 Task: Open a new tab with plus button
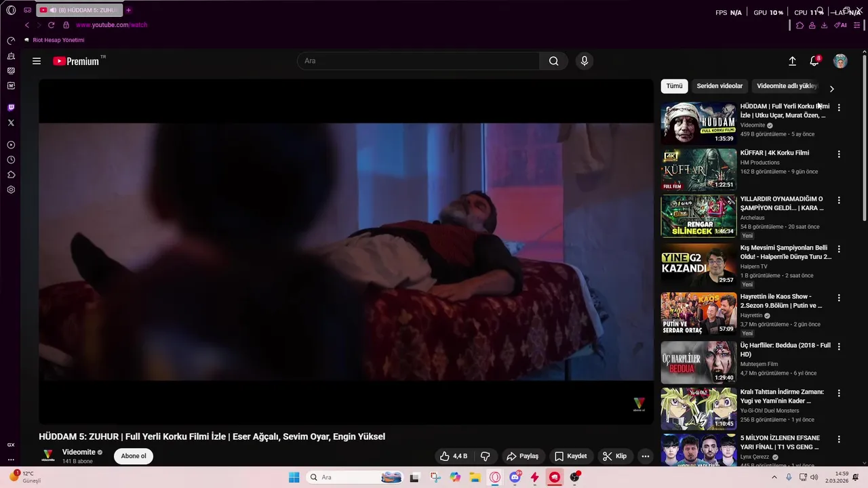point(128,10)
